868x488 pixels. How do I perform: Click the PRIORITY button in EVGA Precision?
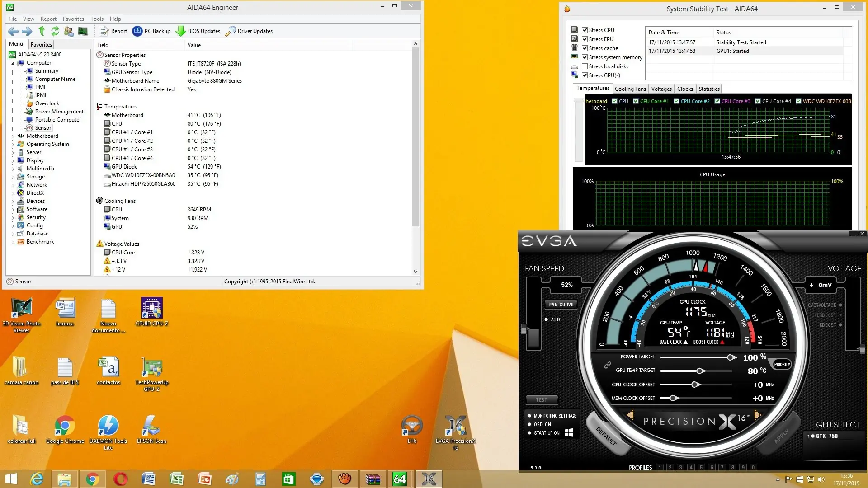[782, 365]
